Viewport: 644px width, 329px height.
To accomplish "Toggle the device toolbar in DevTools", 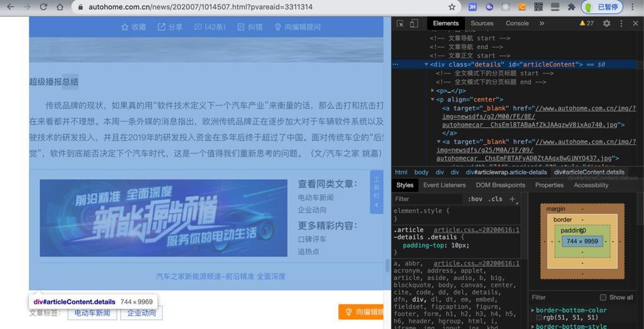I will (x=414, y=23).
